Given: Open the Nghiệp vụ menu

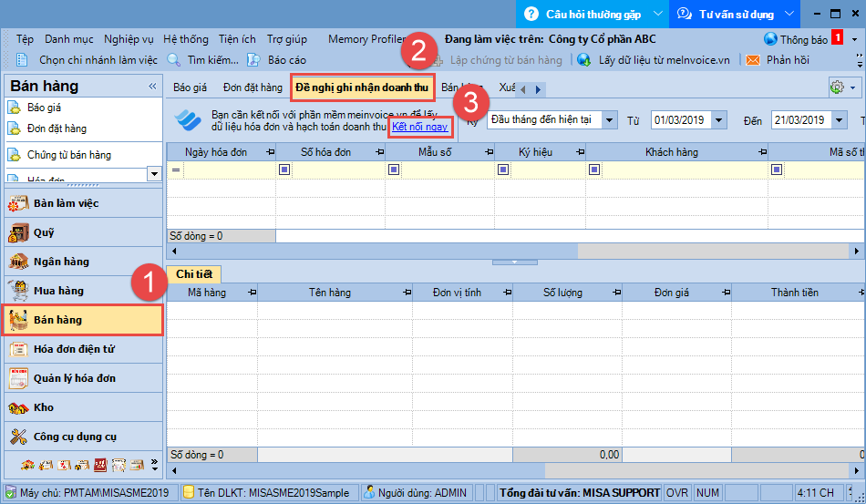Looking at the screenshot, I should point(129,39).
